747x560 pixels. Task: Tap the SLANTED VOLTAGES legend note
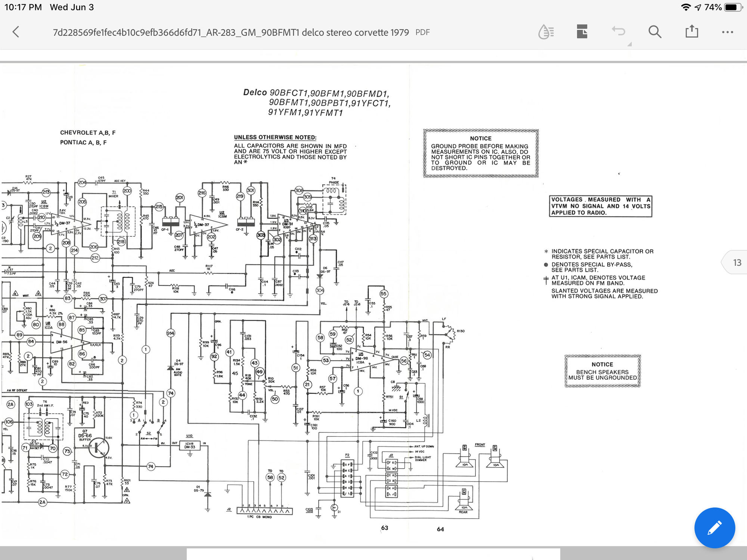604,293
